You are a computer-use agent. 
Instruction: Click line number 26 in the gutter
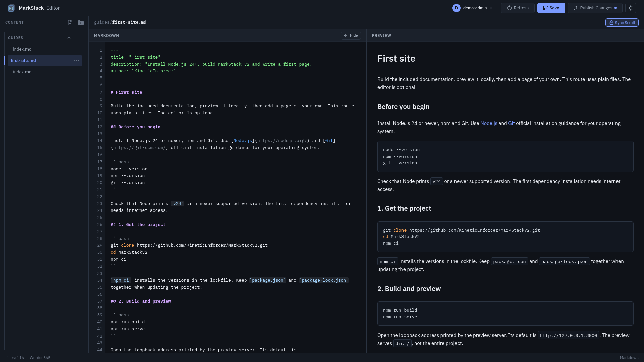point(100,225)
